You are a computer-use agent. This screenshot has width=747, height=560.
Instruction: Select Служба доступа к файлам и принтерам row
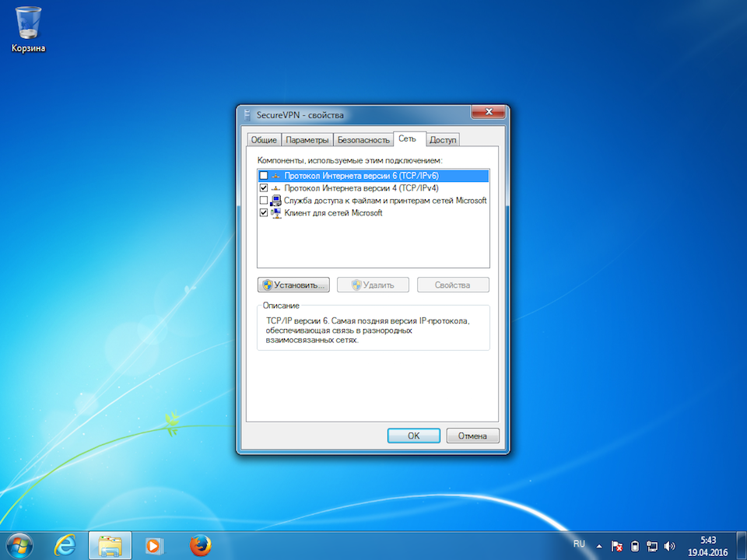tap(373, 201)
